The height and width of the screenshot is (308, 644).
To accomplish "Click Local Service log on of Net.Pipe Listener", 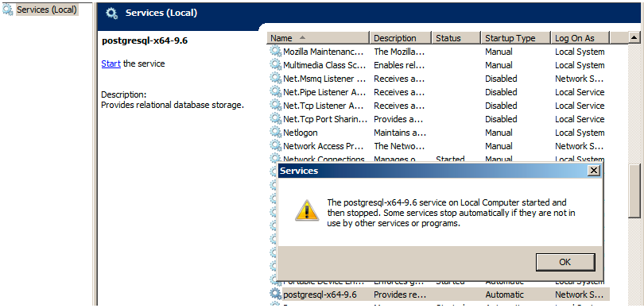I will pyautogui.click(x=580, y=92).
